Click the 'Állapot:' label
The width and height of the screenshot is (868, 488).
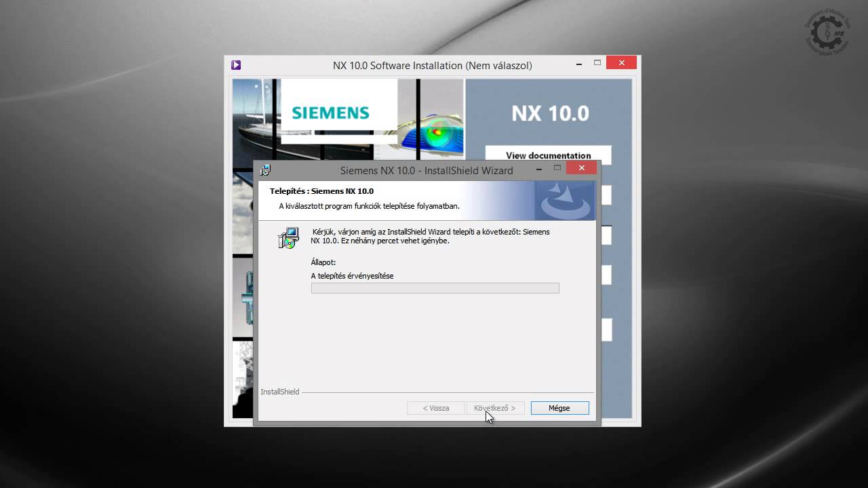click(323, 262)
